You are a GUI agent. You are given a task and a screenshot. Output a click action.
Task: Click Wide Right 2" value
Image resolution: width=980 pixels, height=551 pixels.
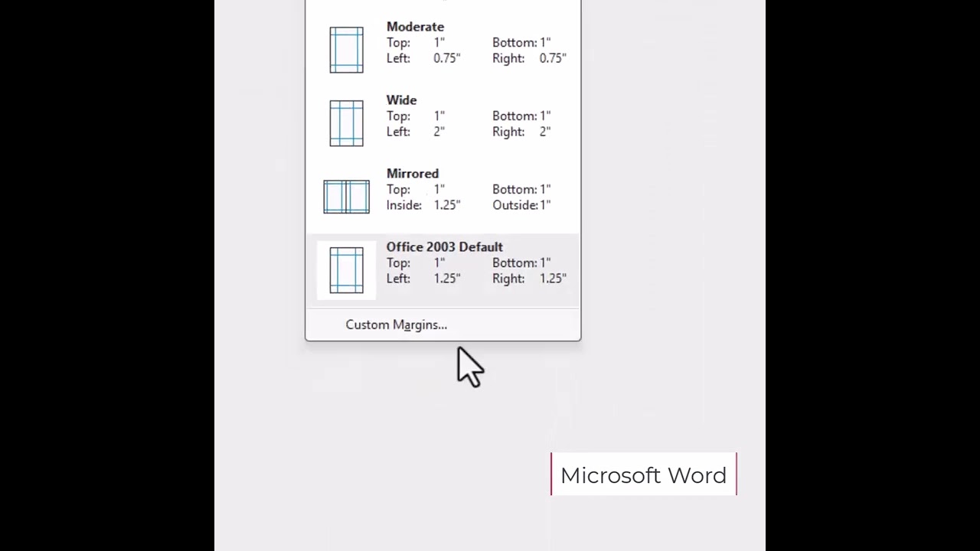[x=545, y=132]
